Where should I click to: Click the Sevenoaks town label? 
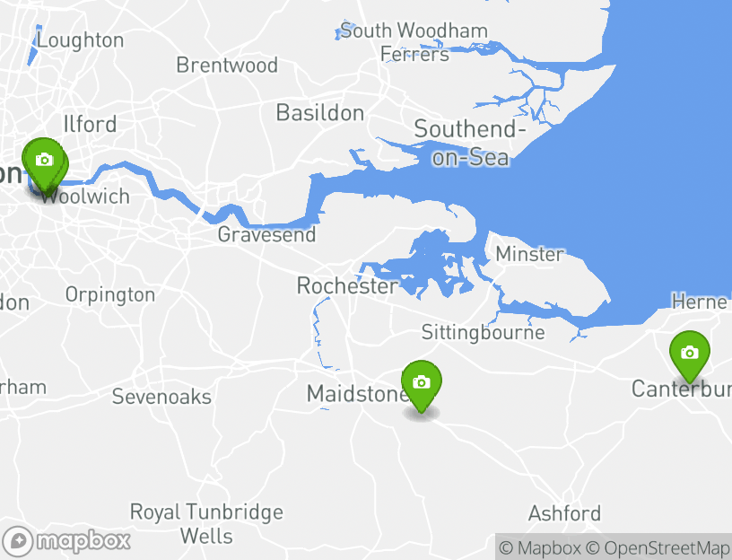(x=161, y=397)
